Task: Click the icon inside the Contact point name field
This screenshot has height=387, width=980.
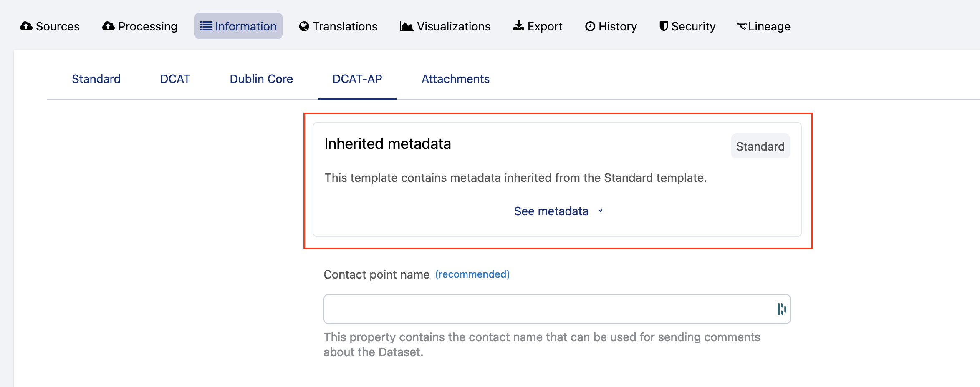Action: [781, 309]
